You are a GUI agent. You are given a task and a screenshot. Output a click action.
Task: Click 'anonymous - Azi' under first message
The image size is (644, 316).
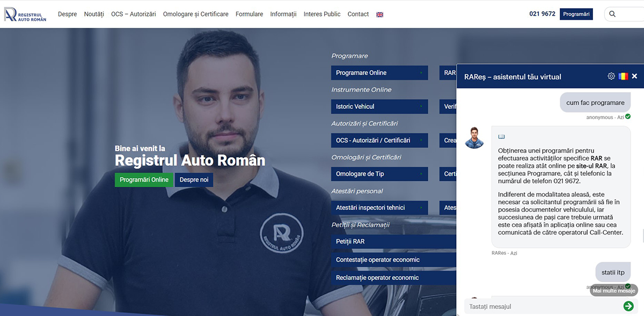click(605, 117)
